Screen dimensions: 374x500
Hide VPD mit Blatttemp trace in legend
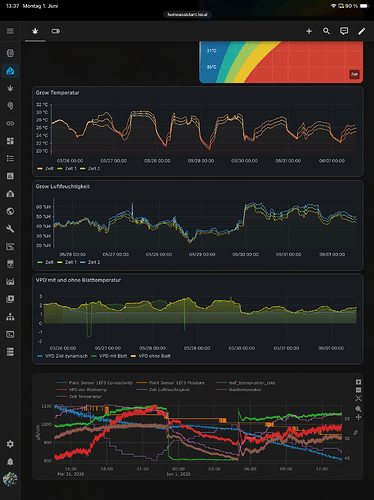tap(82, 390)
